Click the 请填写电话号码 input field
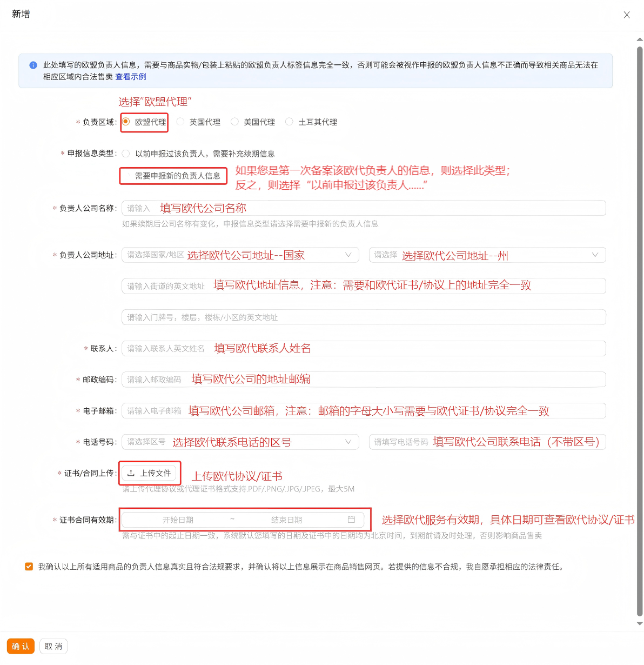Screen dimensions: 644x665 487,442
